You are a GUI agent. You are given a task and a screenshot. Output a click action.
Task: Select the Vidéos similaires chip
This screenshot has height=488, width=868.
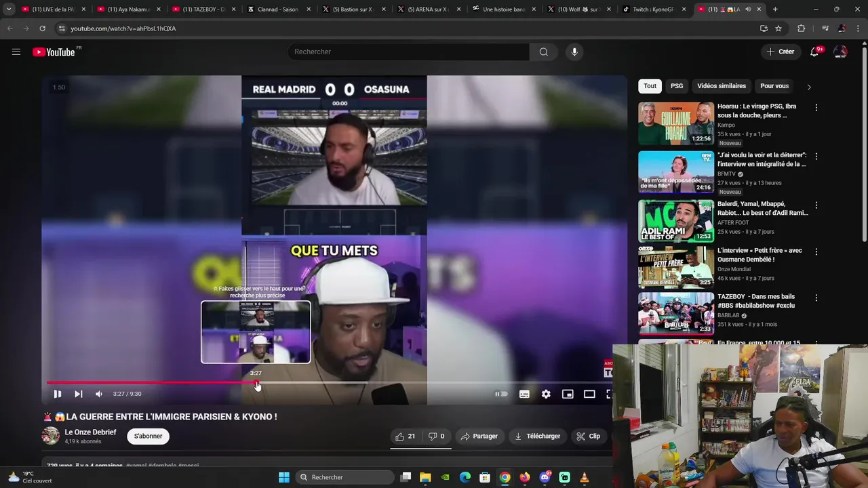(x=722, y=86)
